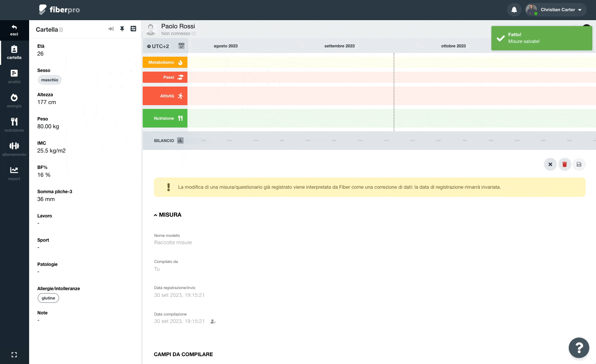Toggle fullscreen mode in sidebar
Image resolution: width=596 pixels, height=364 pixels.
14,355
